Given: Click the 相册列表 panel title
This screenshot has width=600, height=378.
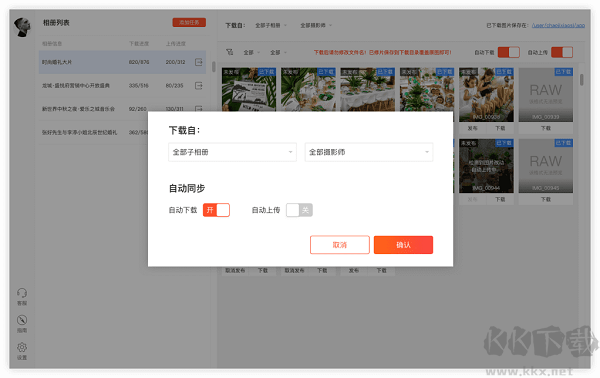Looking at the screenshot, I should [x=56, y=23].
